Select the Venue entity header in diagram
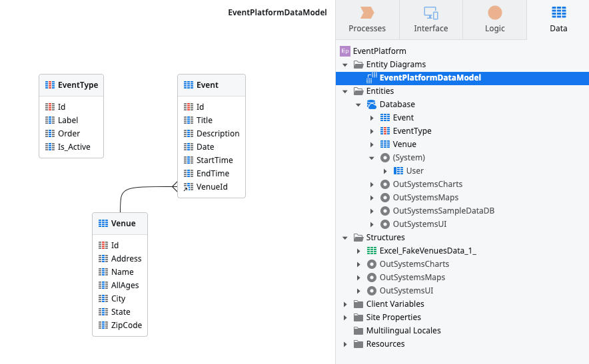 pyautogui.click(x=120, y=224)
